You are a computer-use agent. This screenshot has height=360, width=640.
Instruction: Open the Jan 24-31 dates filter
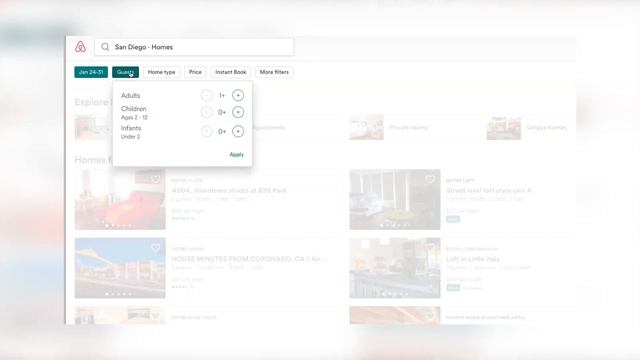click(x=91, y=72)
